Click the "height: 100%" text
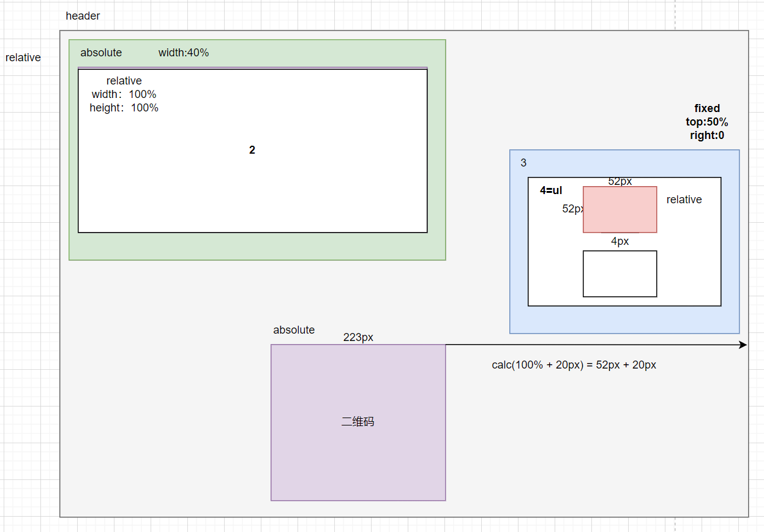The height and width of the screenshot is (532, 764). [124, 108]
